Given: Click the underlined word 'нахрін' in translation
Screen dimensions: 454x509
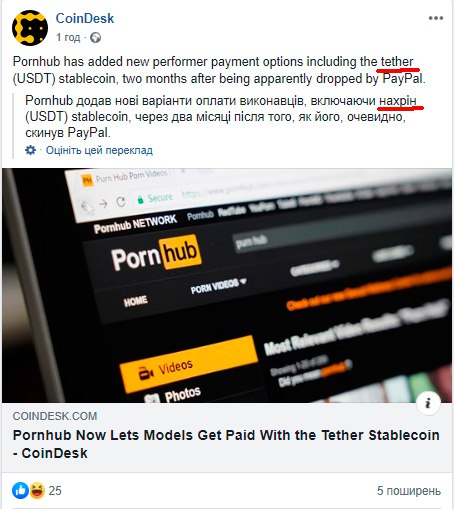Looking at the screenshot, I should pos(398,101).
